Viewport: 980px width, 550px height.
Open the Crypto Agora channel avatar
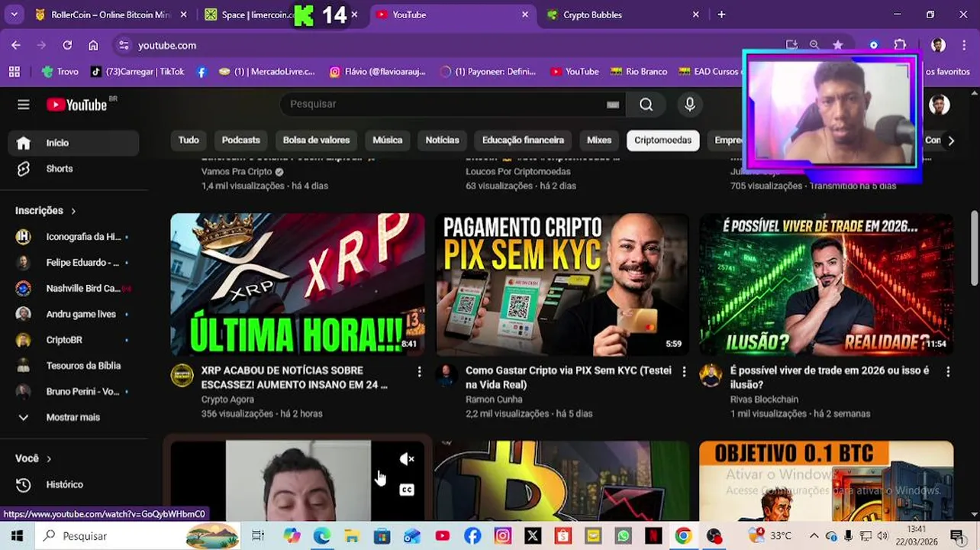[x=182, y=375]
